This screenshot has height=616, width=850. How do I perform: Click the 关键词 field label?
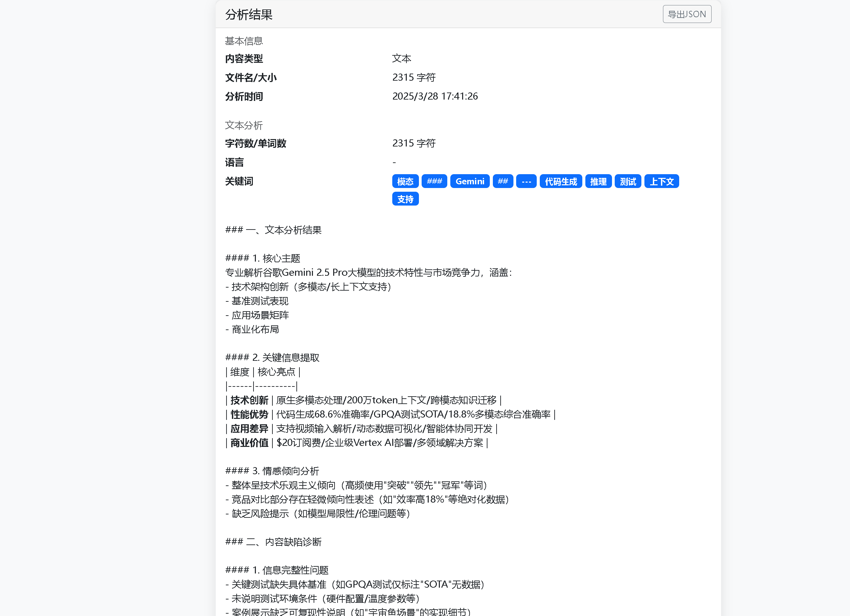(x=239, y=181)
